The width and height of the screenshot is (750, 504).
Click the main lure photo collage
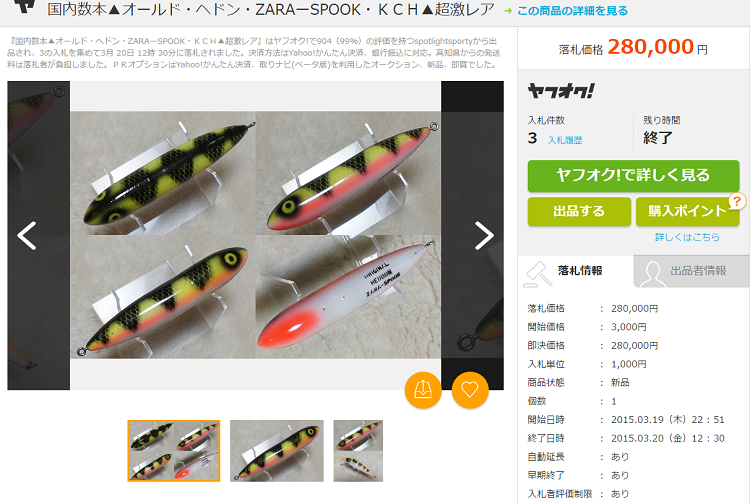click(x=255, y=235)
